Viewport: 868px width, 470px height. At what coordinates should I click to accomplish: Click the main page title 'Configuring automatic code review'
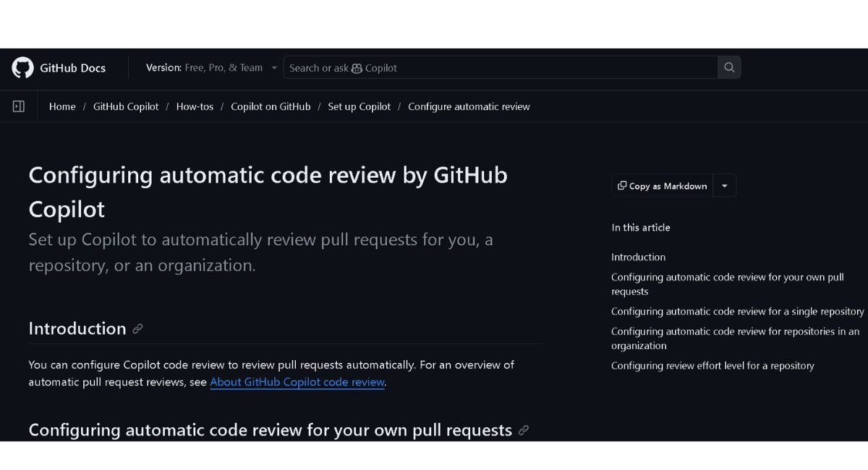click(268, 192)
